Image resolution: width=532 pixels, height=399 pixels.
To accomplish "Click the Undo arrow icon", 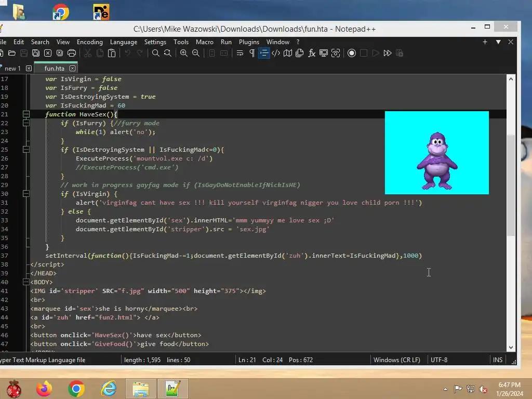I will [128, 53].
